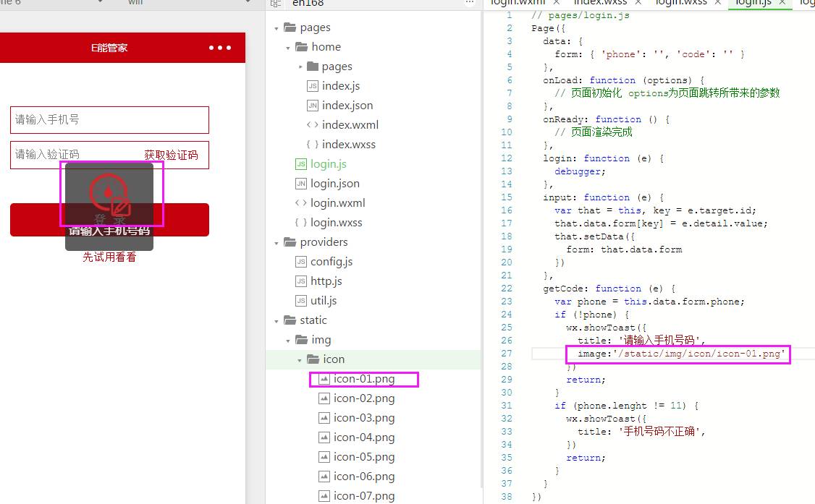Click the 获取验证码 link
815x504 pixels.
pyautogui.click(x=171, y=155)
